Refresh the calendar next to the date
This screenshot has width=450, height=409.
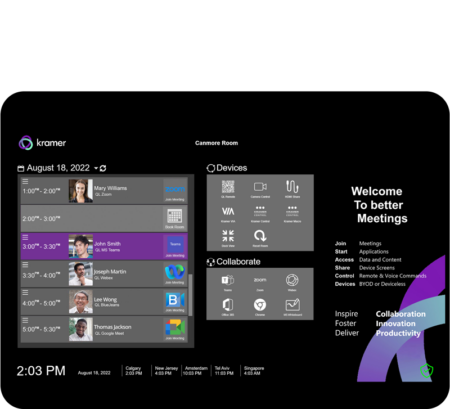coord(103,168)
